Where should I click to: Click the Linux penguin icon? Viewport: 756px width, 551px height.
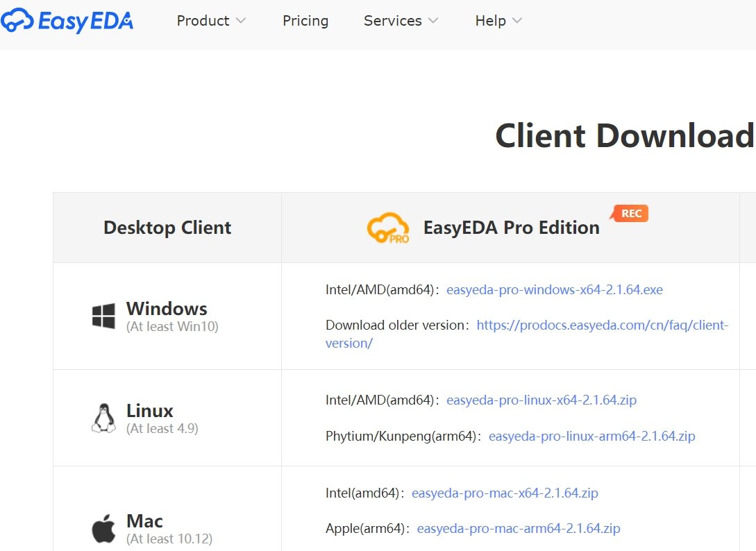point(103,418)
